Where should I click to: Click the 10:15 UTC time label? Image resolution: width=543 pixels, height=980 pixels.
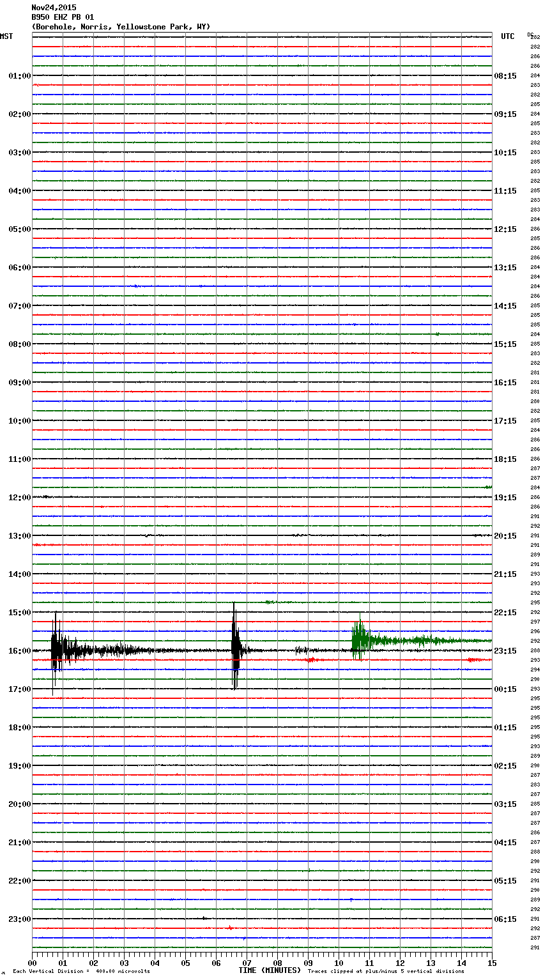pos(505,153)
